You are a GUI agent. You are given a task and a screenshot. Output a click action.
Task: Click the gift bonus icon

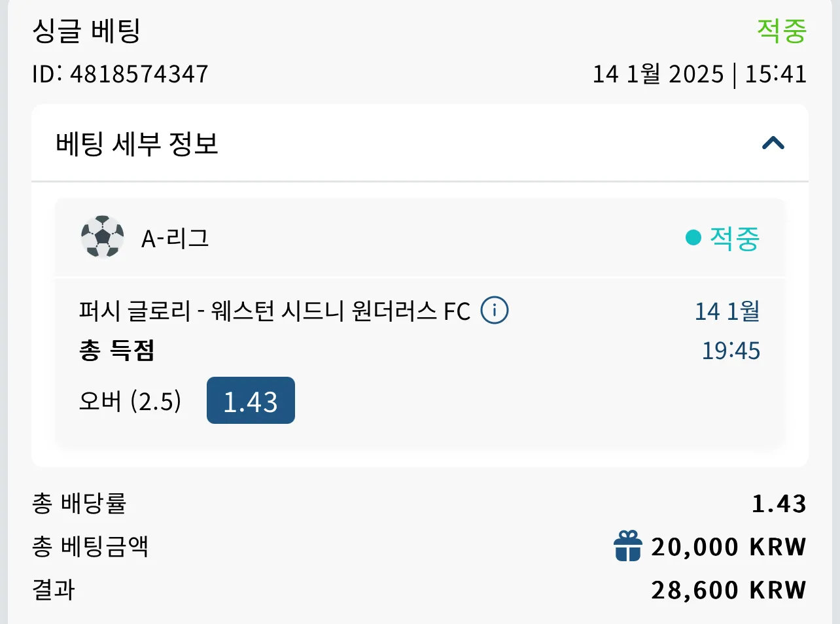[x=628, y=546]
